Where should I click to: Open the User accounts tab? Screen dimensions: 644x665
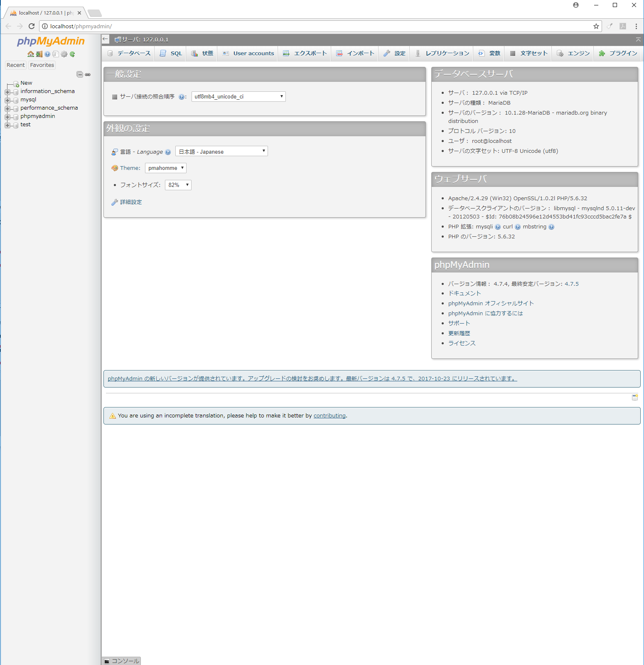(x=248, y=53)
